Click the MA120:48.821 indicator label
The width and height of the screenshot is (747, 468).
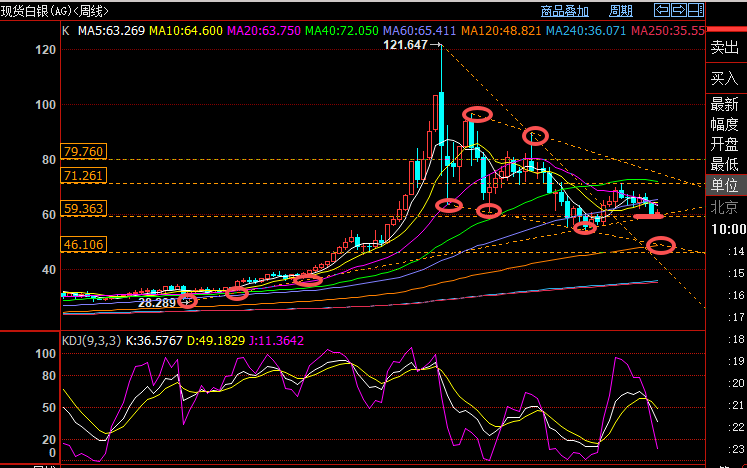point(501,31)
